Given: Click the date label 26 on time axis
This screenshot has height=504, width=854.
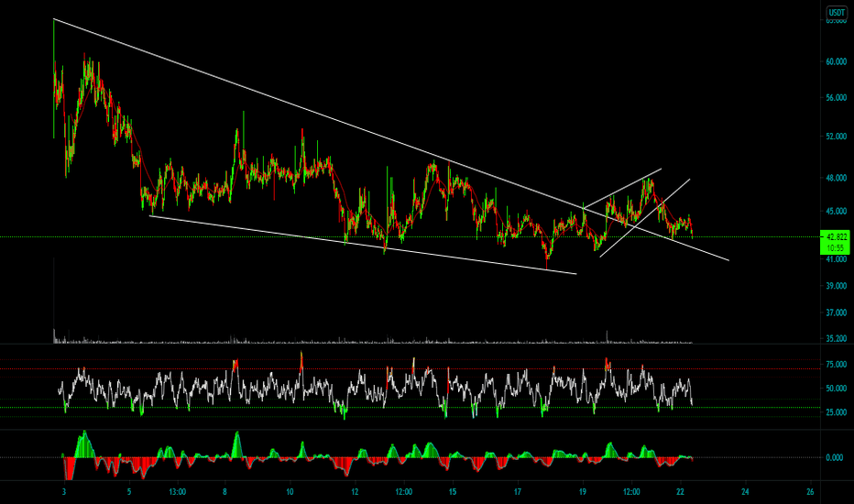Looking at the screenshot, I should pyautogui.click(x=810, y=492).
